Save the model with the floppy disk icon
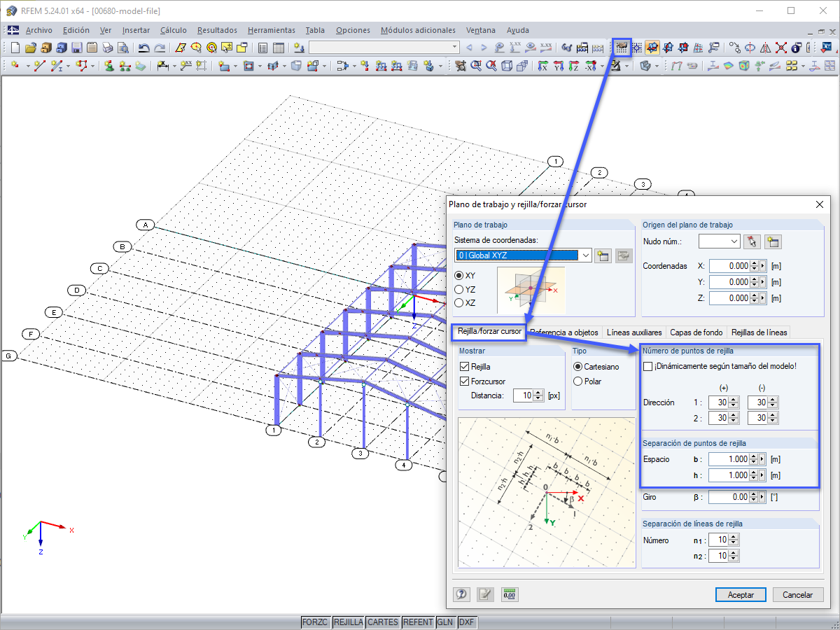Screen dimensions: 840x630 point(76,48)
